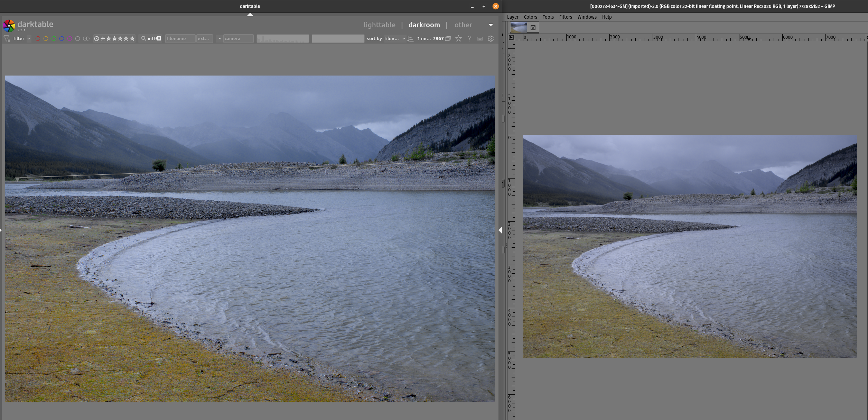Screen dimensions: 868x420
Task: Collapse darktable top panel arrow
Action: click(250, 15)
